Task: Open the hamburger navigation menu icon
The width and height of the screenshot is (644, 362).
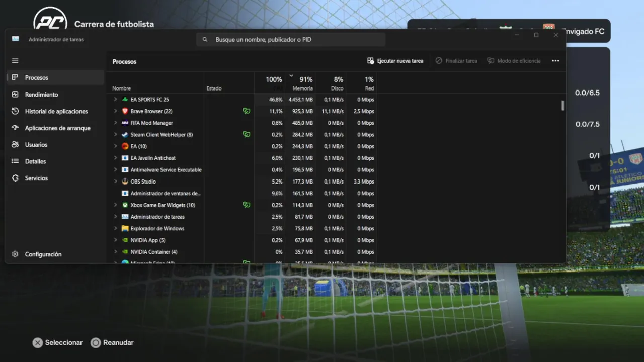Action: coord(15,61)
